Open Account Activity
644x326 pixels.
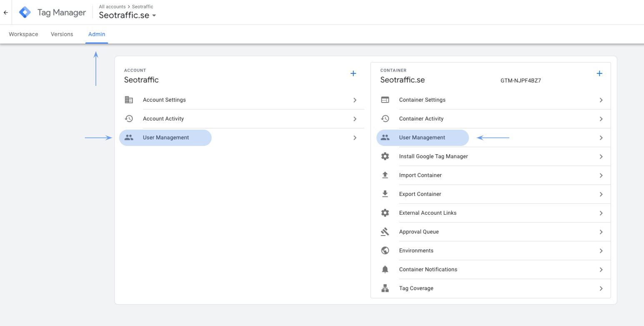coord(163,119)
